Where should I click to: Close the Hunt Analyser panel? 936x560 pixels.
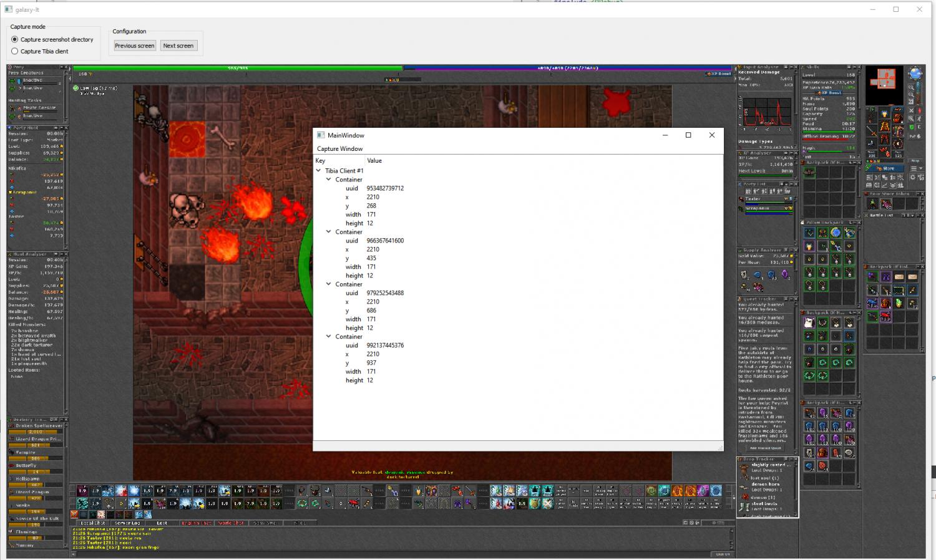click(x=66, y=254)
